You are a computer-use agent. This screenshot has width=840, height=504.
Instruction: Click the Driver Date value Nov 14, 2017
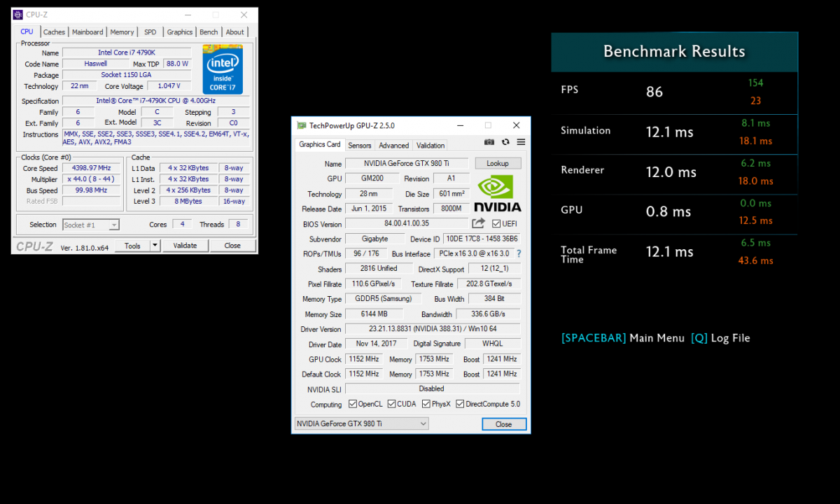coord(375,344)
